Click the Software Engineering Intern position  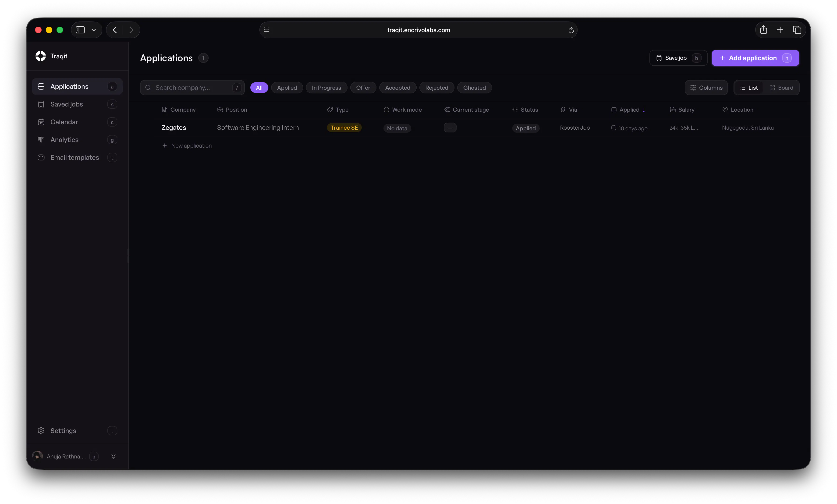click(x=258, y=128)
